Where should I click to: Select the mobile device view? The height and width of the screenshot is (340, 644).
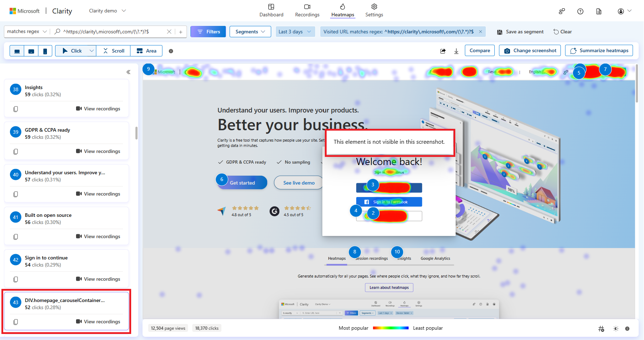(x=45, y=51)
